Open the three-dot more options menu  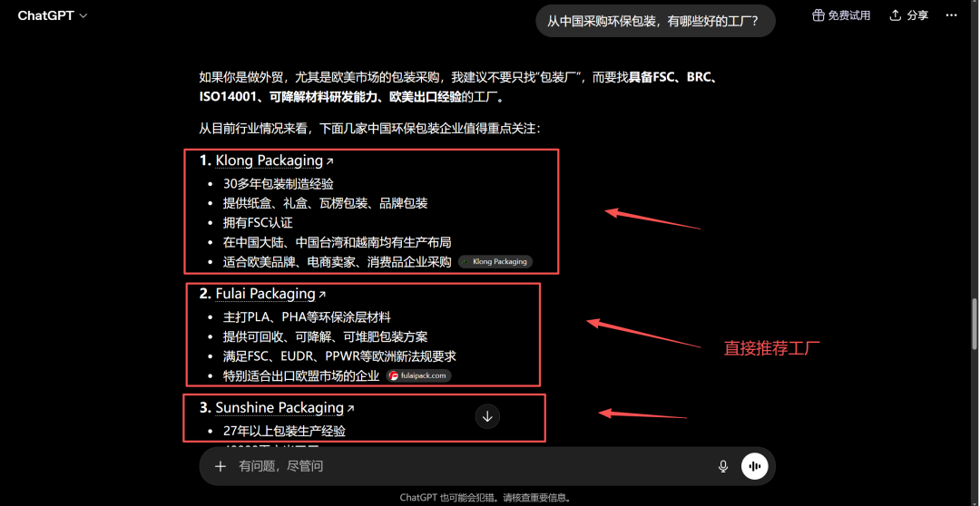click(953, 15)
